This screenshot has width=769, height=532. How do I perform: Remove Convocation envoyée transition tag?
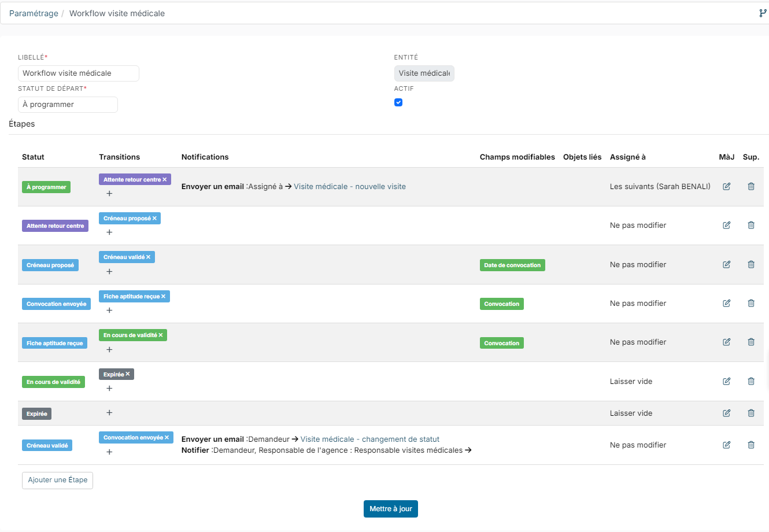(x=167, y=438)
